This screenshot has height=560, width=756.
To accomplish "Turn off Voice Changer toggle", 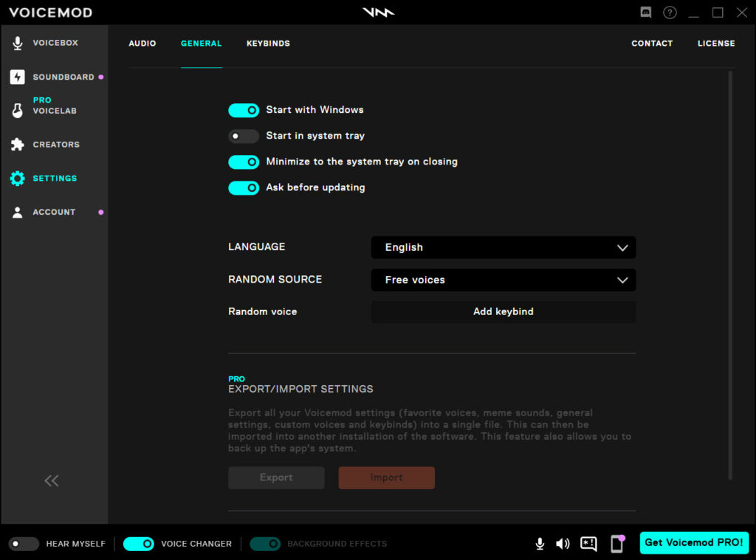I will [139, 544].
